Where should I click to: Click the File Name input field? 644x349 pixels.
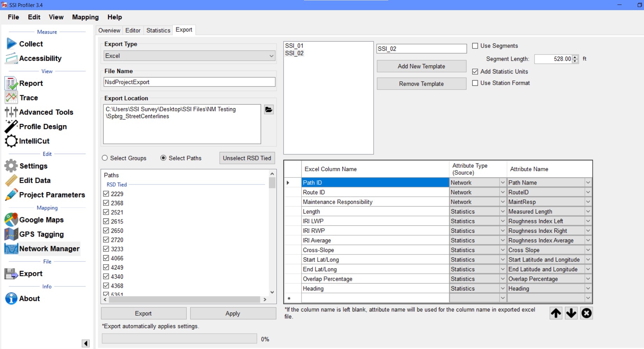point(189,82)
